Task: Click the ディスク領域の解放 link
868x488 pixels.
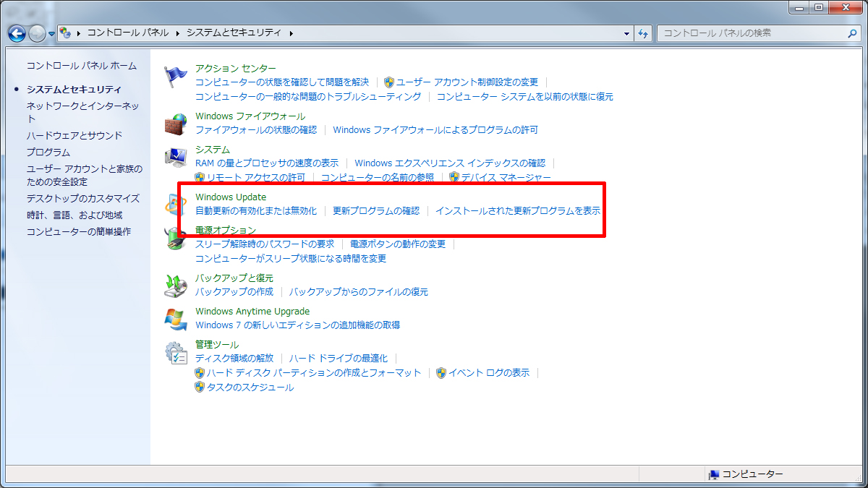Action: click(x=234, y=358)
